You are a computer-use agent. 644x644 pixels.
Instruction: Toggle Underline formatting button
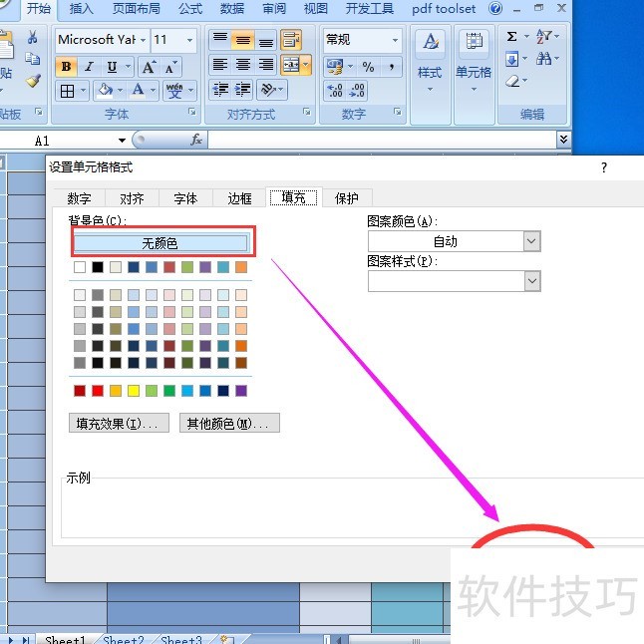(x=112, y=67)
